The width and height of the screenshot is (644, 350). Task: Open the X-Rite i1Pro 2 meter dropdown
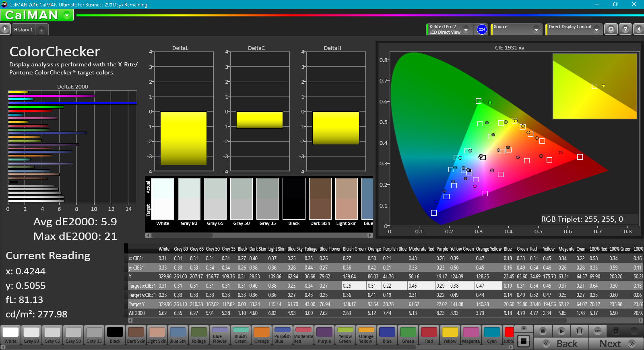pos(466,29)
